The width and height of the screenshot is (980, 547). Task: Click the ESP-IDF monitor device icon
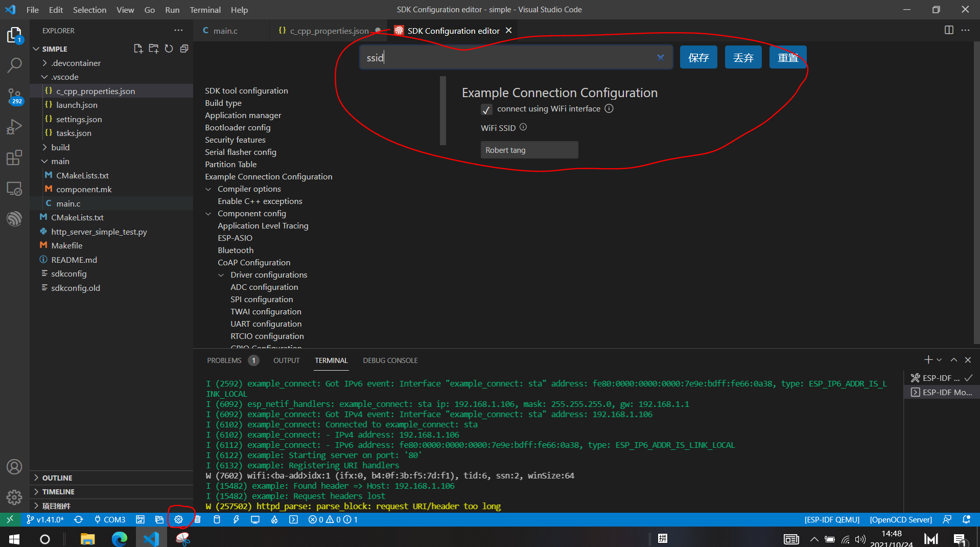coord(255,519)
